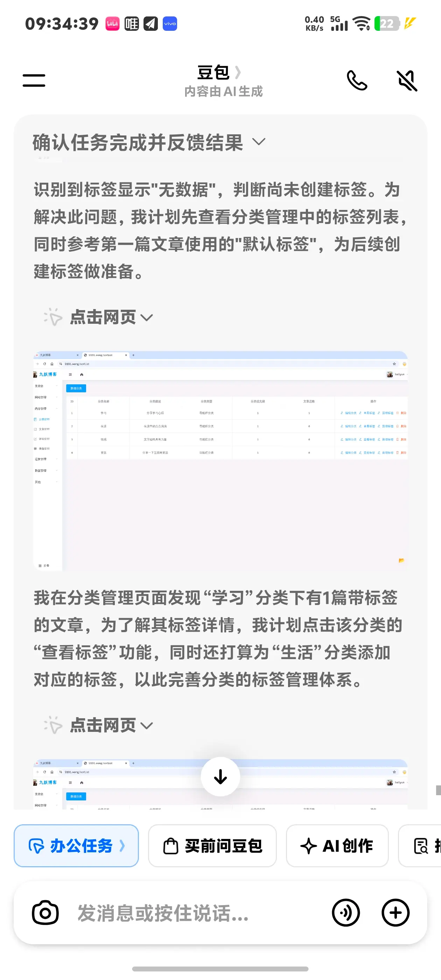The width and height of the screenshot is (441, 980).
Task: Tap the Wi-Fi status icon
Action: click(362, 23)
